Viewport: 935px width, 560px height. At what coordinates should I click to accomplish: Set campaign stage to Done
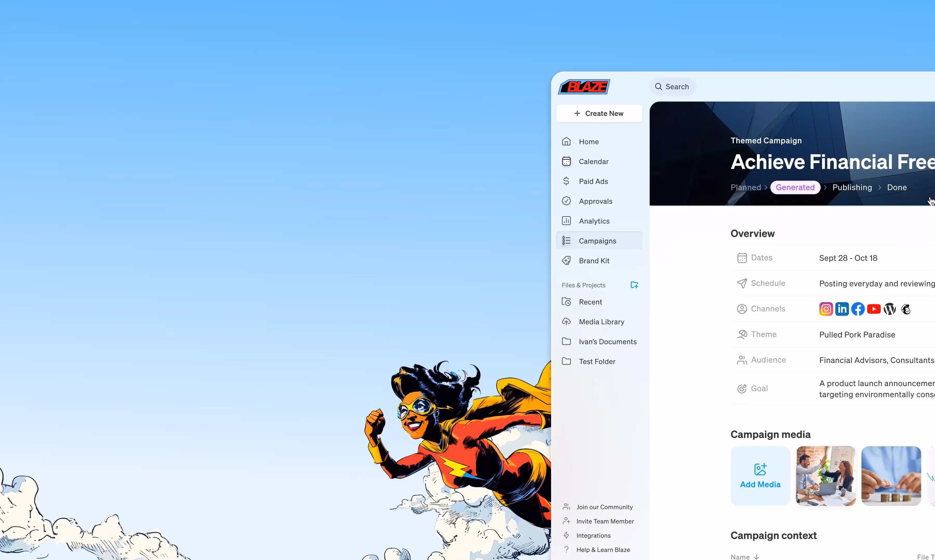point(897,188)
